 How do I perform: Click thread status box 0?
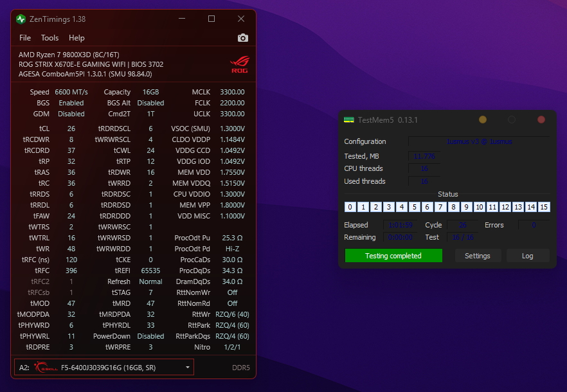pos(350,207)
